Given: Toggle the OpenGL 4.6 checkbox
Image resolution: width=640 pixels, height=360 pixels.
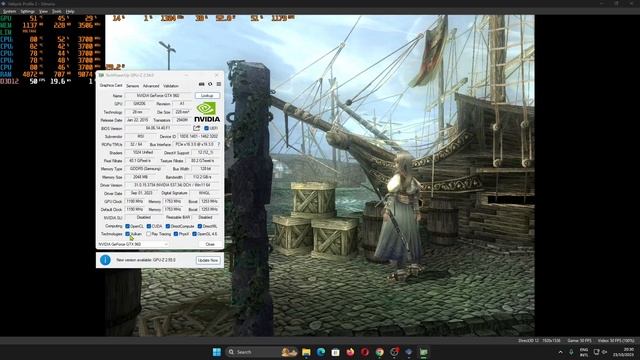Looking at the screenshot, I should [x=195, y=234].
